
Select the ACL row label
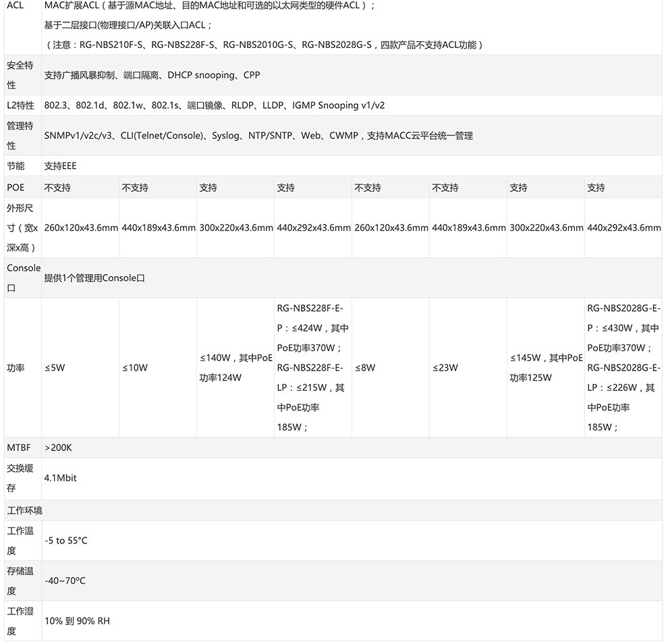15,5
